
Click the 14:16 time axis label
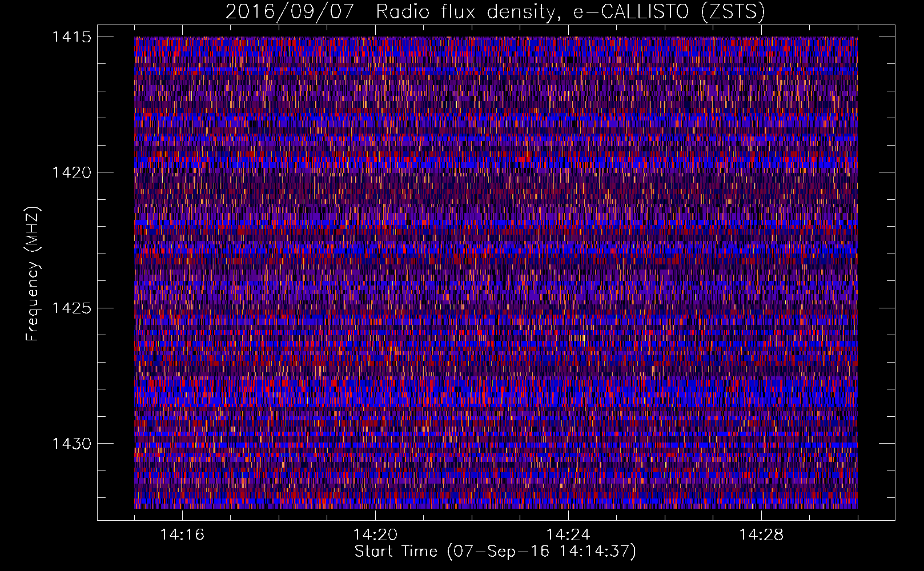(182, 535)
